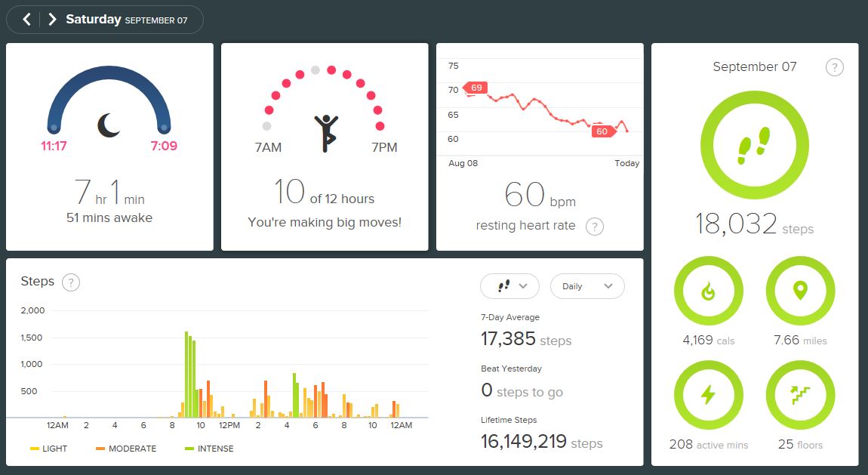868x475 pixels.
Task: Click the floors stairs ring
Action: (800, 395)
